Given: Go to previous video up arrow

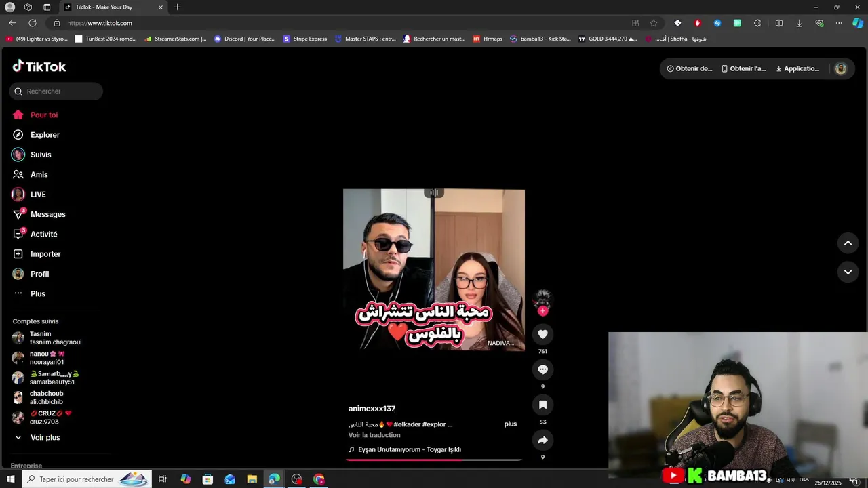Looking at the screenshot, I should pos(848,243).
